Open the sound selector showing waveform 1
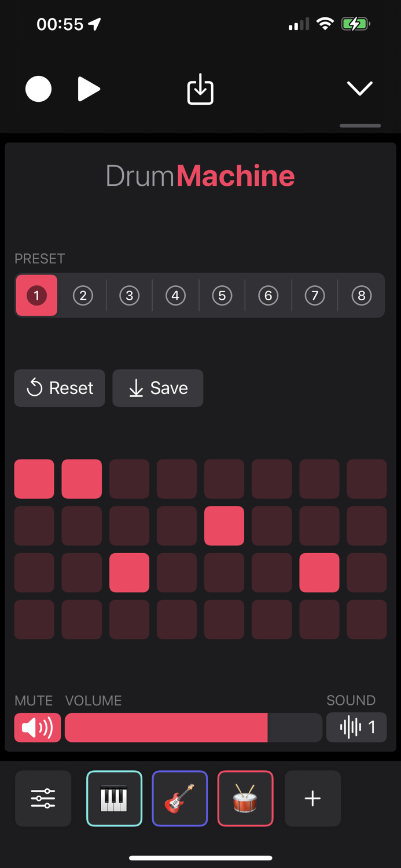Screen dimensions: 401x868 click(x=356, y=727)
